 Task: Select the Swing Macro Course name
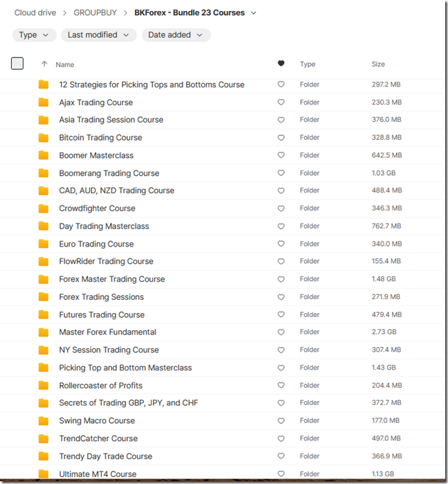97,421
